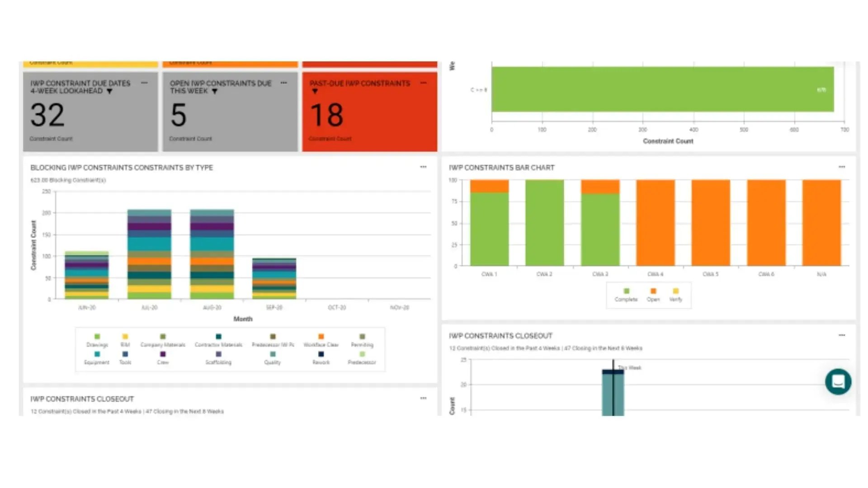Toggle the Complete legend entry in bar chart
Viewport: 868px width, 488px height.
tap(626, 295)
